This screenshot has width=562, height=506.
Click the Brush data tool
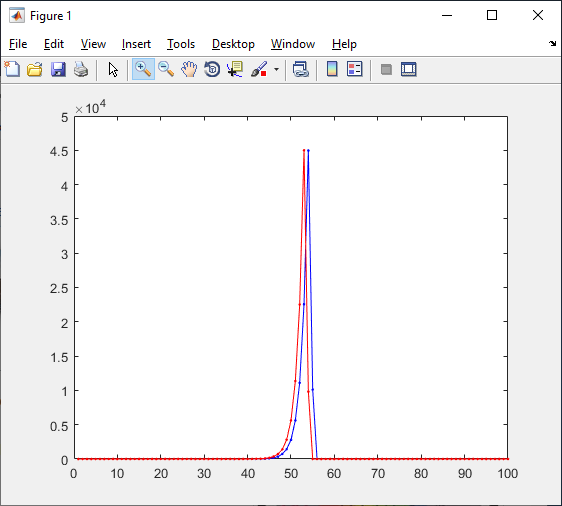[x=259, y=69]
